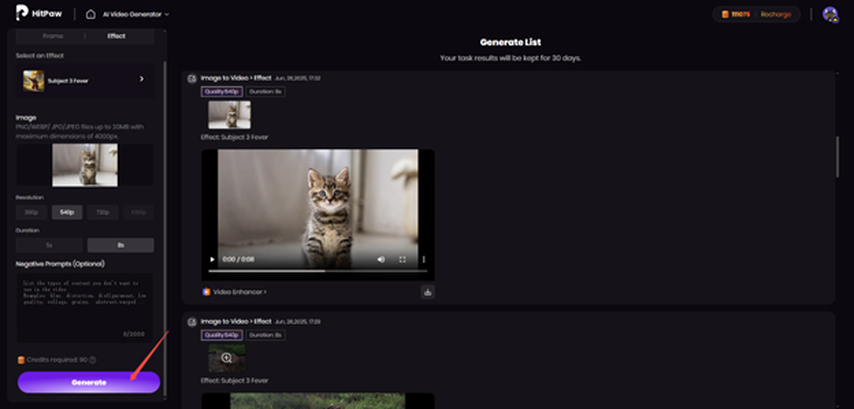
Task: Click the Generate List page scrollbar
Action: (x=838, y=156)
